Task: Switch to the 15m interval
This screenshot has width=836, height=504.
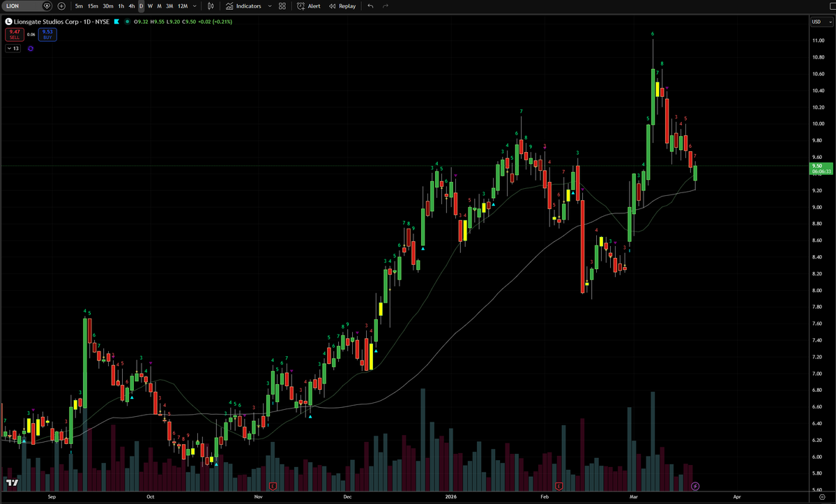Action: [93, 6]
